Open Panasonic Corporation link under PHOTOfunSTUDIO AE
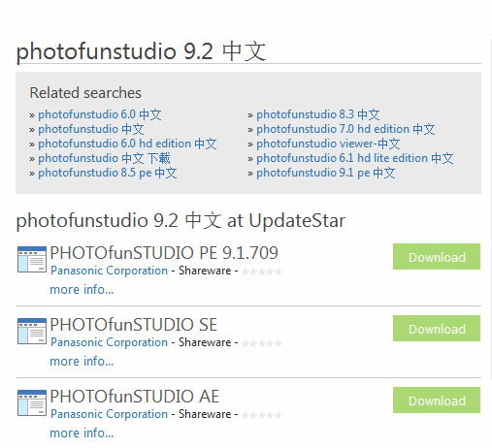The image size is (492, 448). click(110, 414)
